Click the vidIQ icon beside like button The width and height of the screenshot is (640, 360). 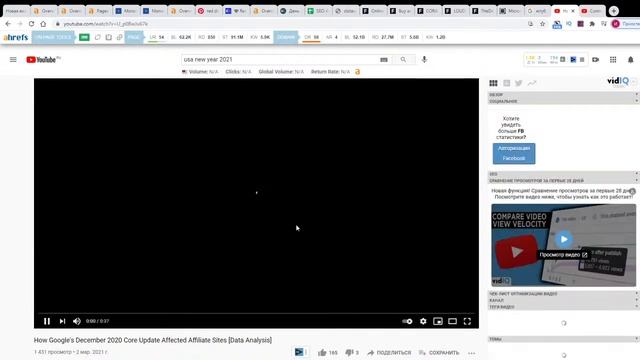click(299, 352)
